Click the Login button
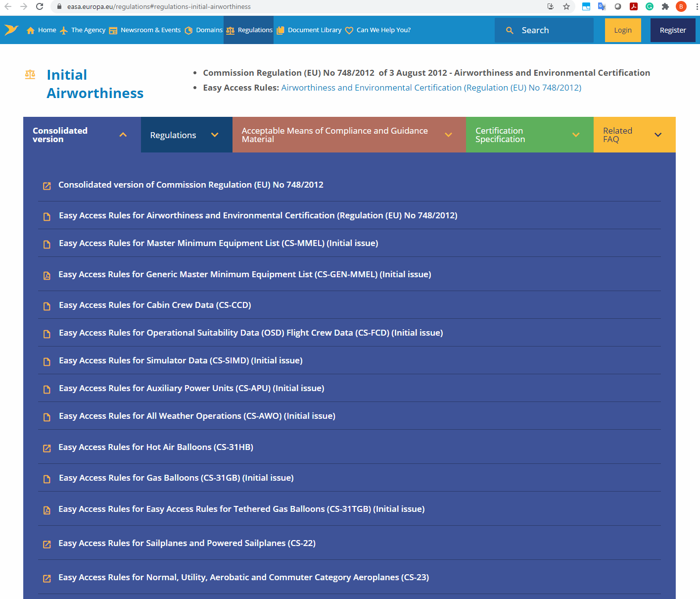This screenshot has height=599, width=700. coord(623,30)
